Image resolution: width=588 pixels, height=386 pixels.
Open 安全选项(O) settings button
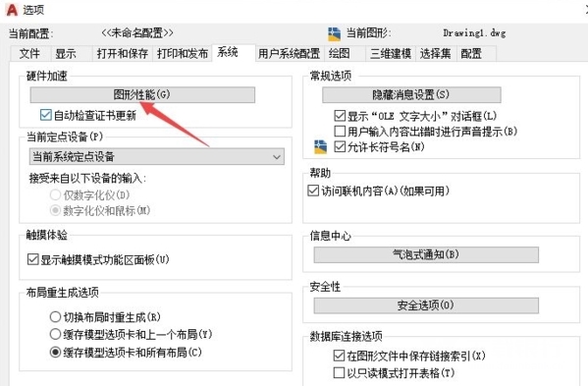pos(426,305)
